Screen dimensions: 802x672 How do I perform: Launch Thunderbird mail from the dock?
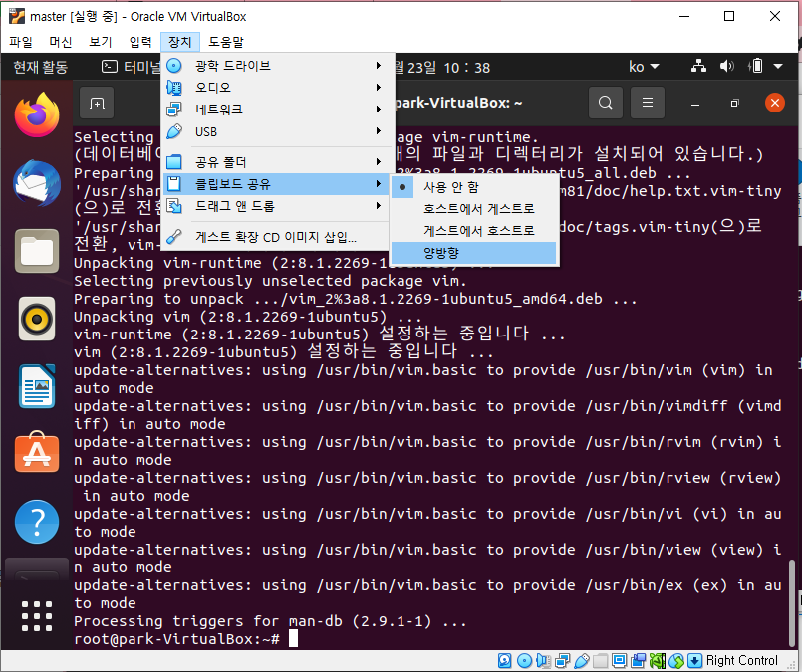pyautogui.click(x=37, y=183)
